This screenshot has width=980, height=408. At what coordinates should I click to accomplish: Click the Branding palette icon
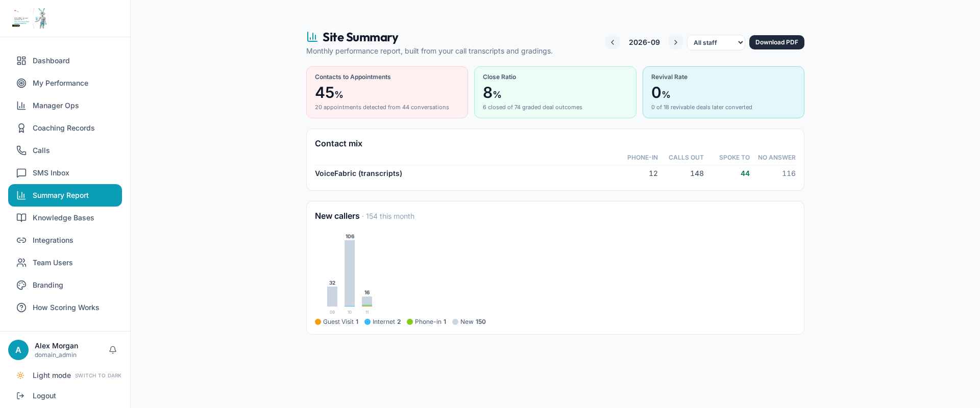point(21,285)
